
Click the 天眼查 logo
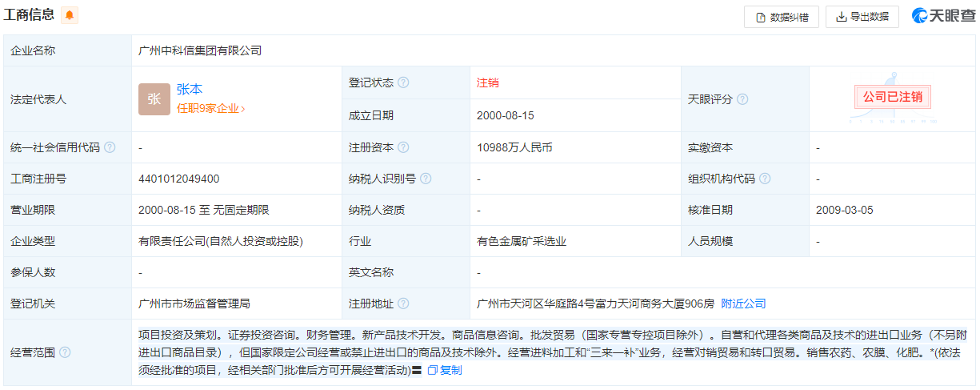click(943, 16)
